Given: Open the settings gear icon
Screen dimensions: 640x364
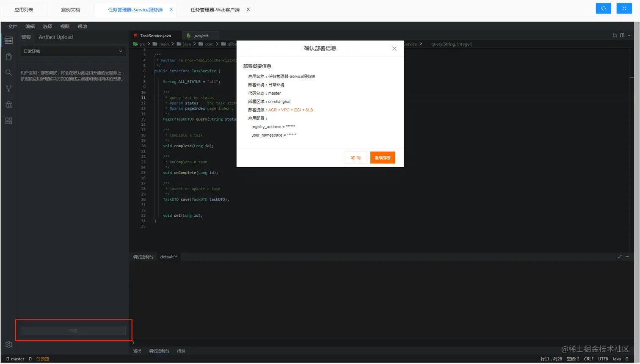Looking at the screenshot, I should (8, 345).
